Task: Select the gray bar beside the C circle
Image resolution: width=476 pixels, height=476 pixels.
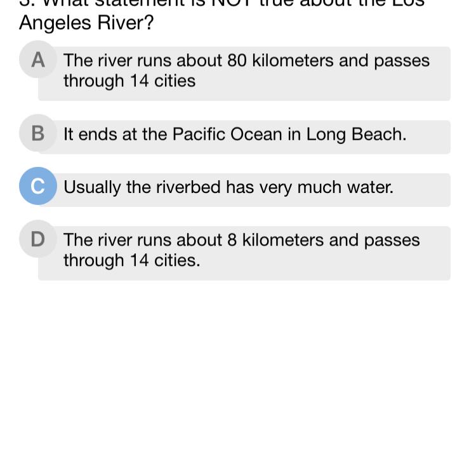Action: tap(244, 190)
